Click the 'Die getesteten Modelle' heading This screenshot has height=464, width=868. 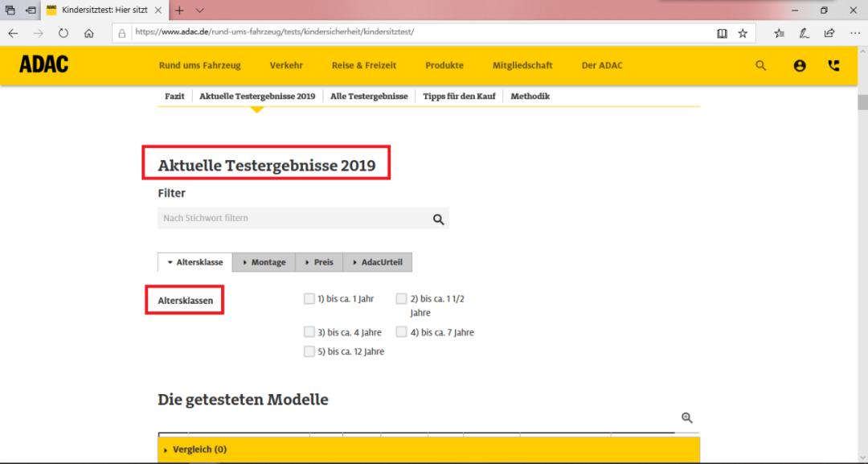pos(243,400)
